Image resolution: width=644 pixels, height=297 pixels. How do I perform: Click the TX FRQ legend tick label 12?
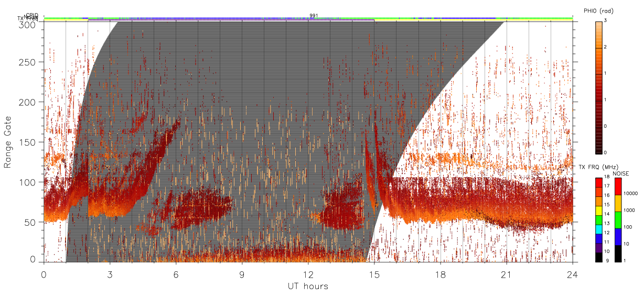click(x=607, y=232)
